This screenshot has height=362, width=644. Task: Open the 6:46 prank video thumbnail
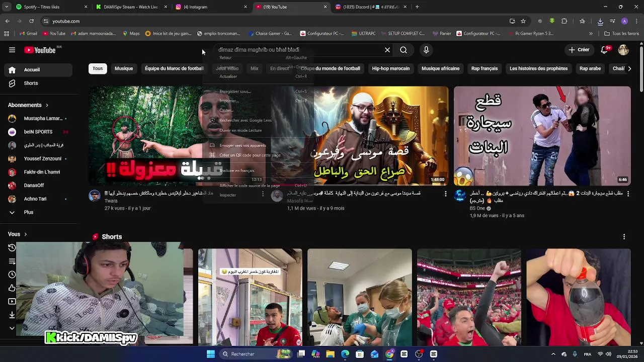coord(542,136)
